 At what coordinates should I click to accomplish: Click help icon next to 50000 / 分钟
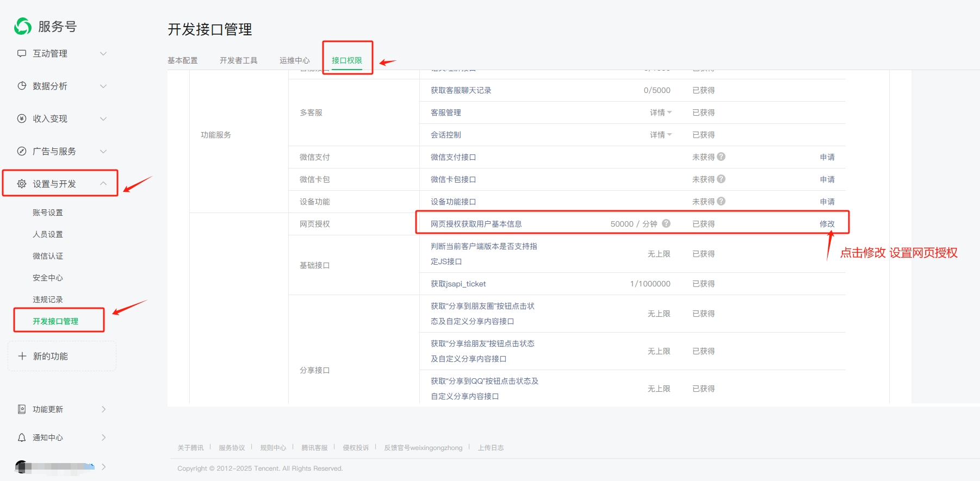pyautogui.click(x=666, y=223)
